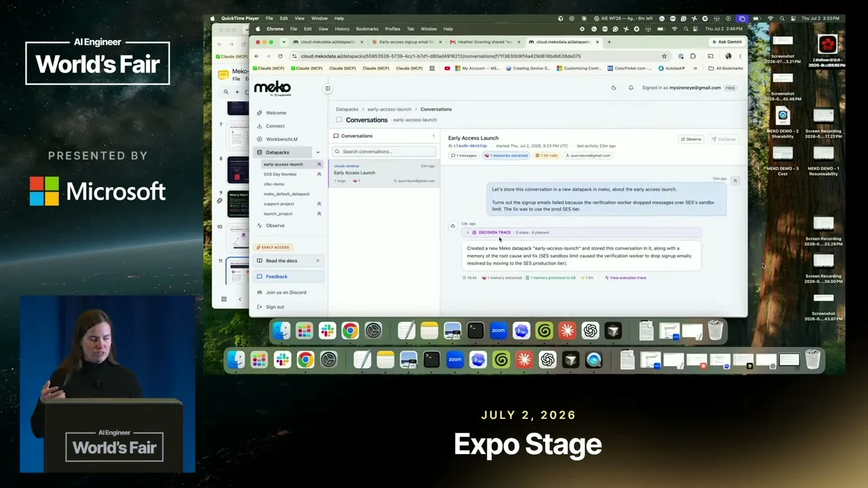Click the Chrome address bar URL
The image size is (868, 488).
pyautogui.click(x=441, y=56)
